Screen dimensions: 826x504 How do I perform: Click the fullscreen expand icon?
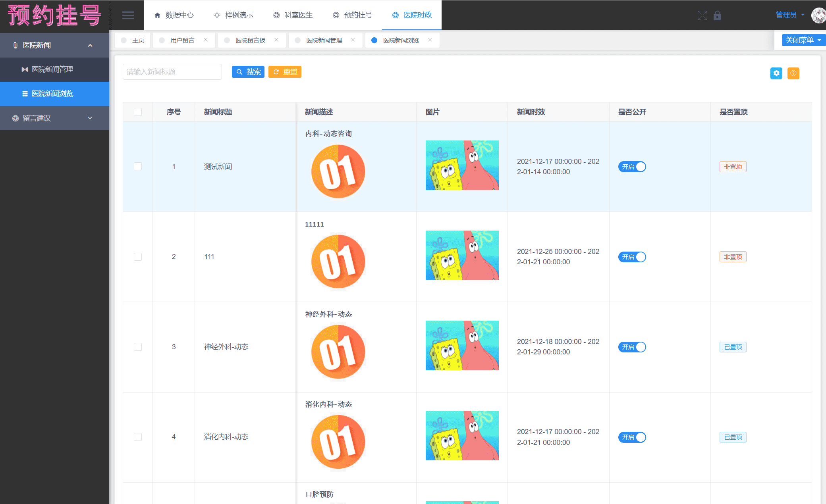(702, 15)
